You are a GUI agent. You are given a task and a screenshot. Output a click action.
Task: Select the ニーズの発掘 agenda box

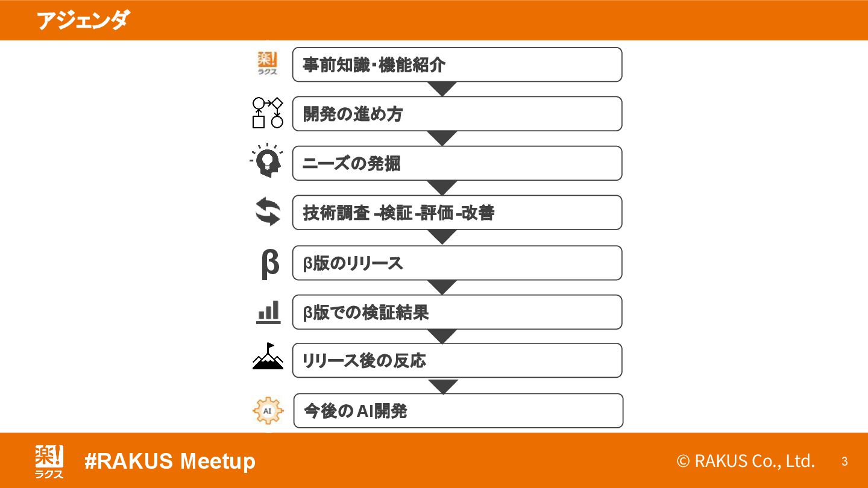coord(457,163)
